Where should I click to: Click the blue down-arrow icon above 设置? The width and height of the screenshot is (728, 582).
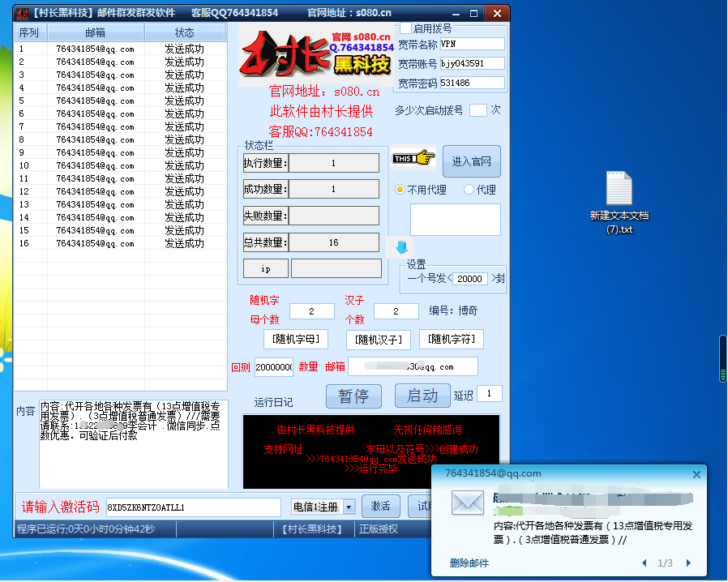(x=400, y=248)
